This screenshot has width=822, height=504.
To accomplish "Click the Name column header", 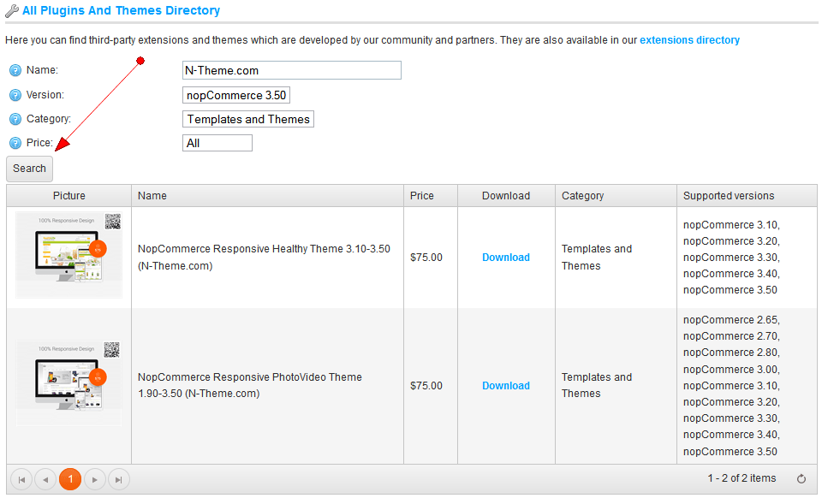I will [267, 196].
